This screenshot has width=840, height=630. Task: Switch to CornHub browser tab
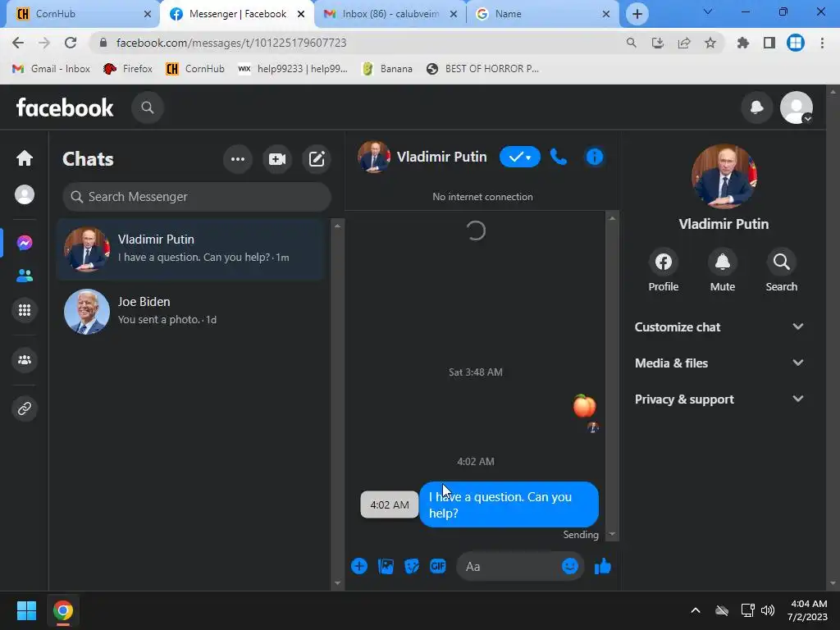(x=83, y=14)
